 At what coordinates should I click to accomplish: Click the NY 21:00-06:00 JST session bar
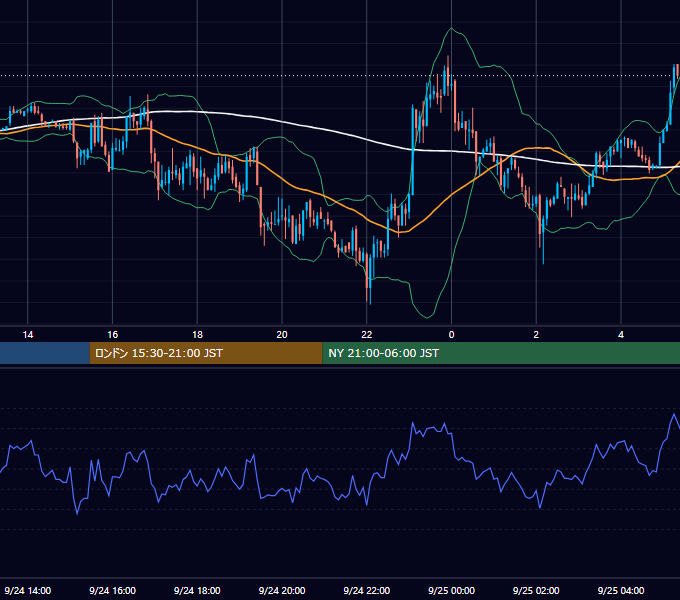click(501, 353)
